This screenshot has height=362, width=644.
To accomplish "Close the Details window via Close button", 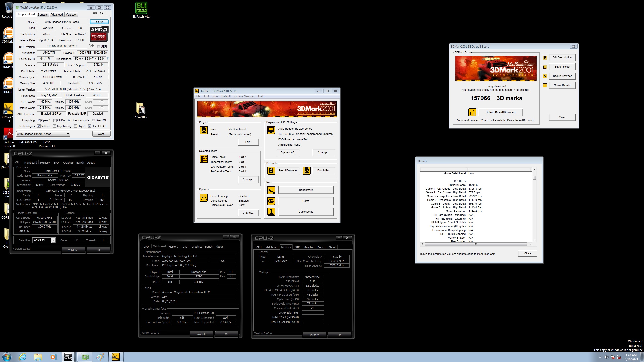I will [528, 253].
